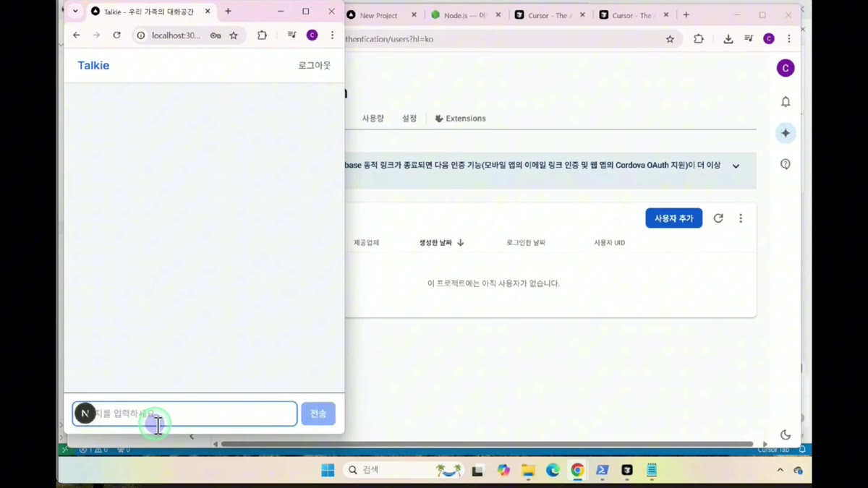The height and width of the screenshot is (488, 868).
Task: Open Firebase account avatar menu
Action: [x=786, y=68]
